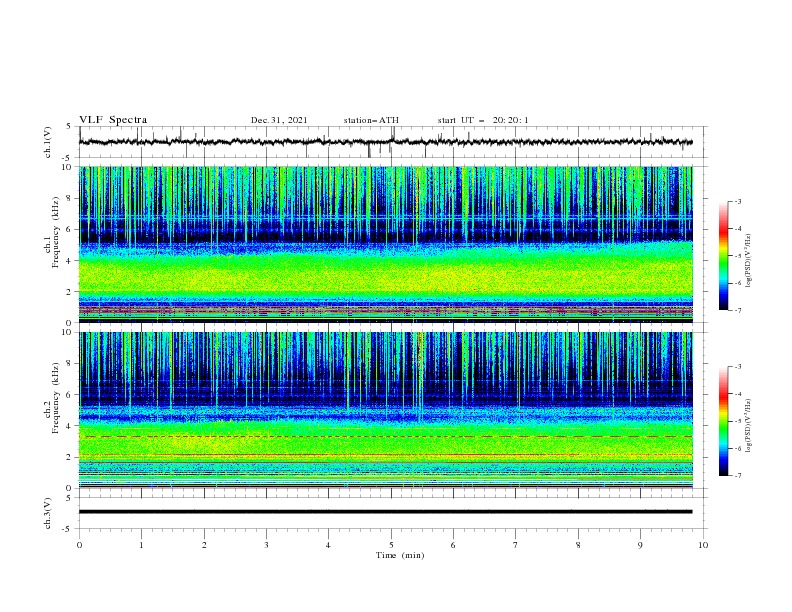The width and height of the screenshot is (792, 612).
Task: Click the 8 kHz tick label of ch.2 spectrogram
Action: pos(69,364)
